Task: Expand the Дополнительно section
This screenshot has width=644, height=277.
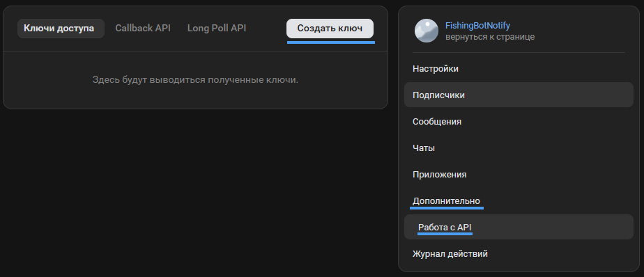Action: click(519, 201)
